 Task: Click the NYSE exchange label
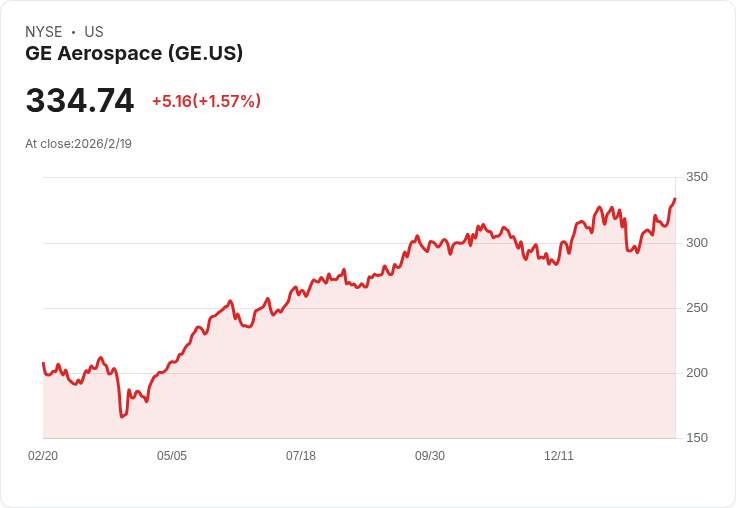click(x=44, y=32)
